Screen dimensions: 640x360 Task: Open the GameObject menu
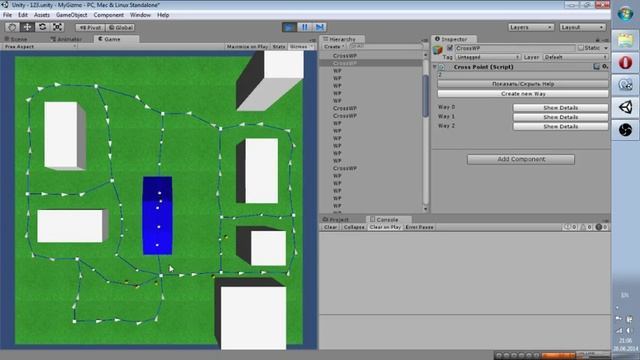(x=71, y=15)
